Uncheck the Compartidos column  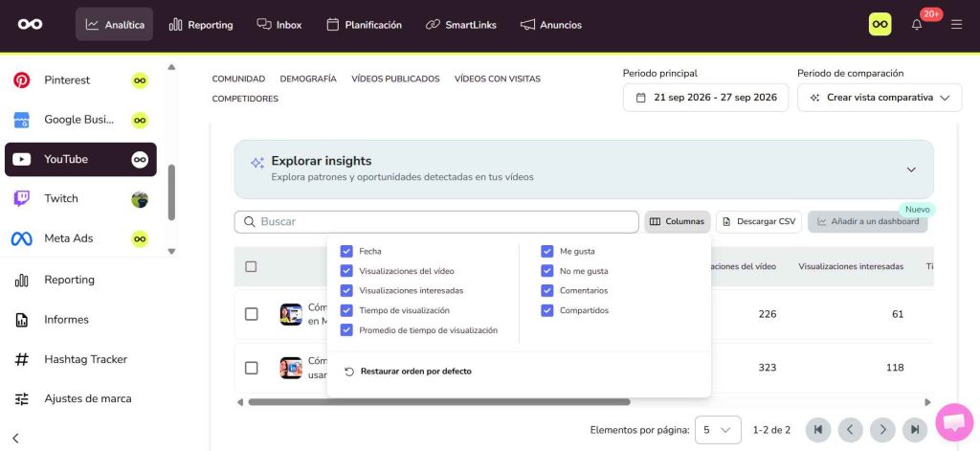pyautogui.click(x=547, y=310)
